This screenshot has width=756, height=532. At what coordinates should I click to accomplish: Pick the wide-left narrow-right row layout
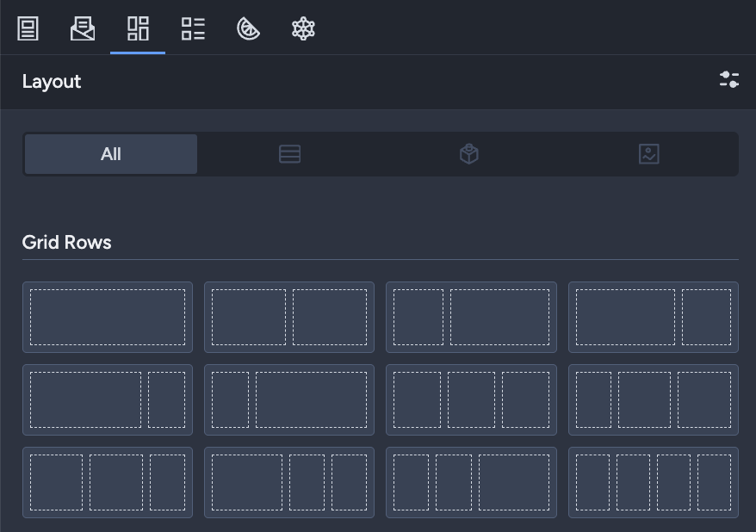654,317
